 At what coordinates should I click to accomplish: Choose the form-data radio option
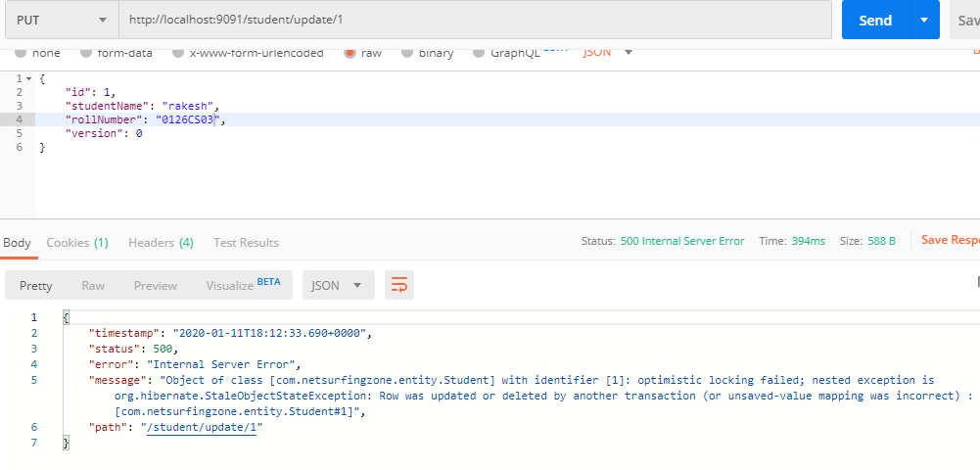(x=86, y=53)
